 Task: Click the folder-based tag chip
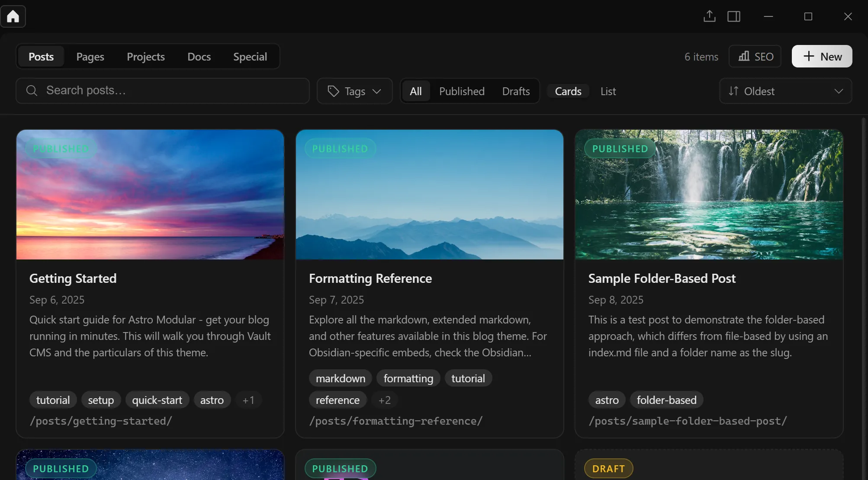click(x=666, y=400)
